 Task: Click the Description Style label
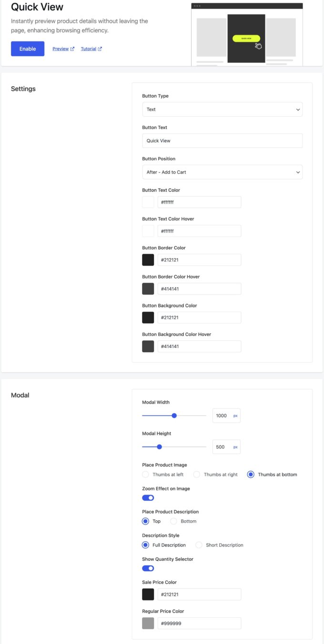click(160, 535)
